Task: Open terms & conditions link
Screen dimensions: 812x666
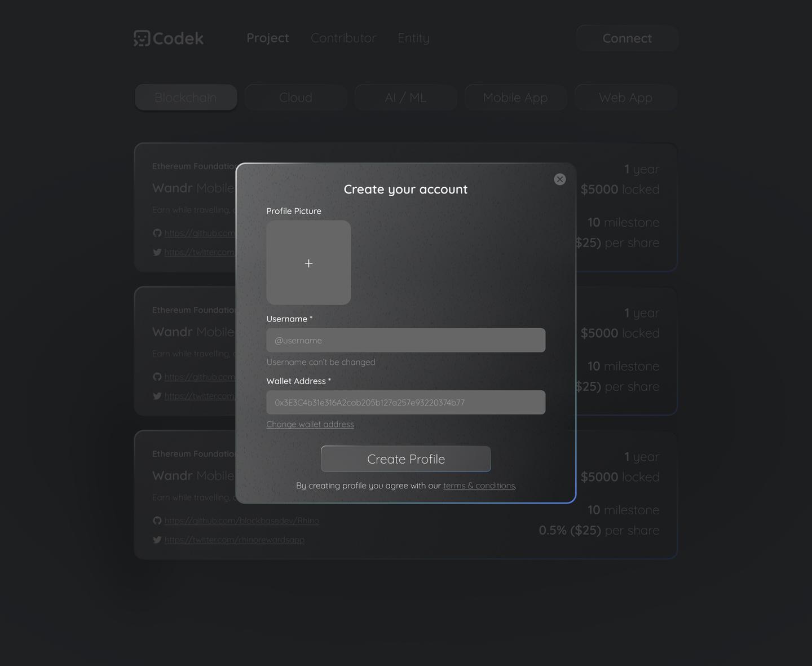Action: coord(479,486)
